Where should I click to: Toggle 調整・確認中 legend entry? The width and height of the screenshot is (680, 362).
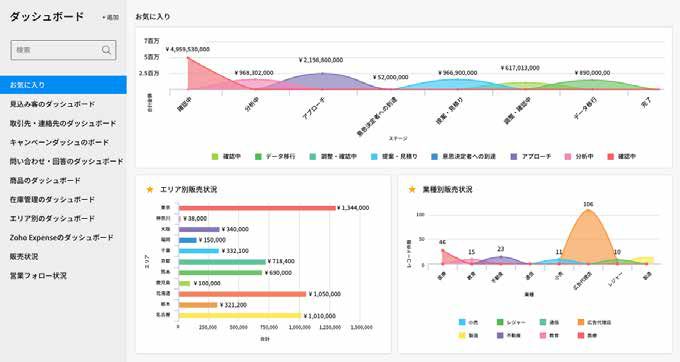333,157
